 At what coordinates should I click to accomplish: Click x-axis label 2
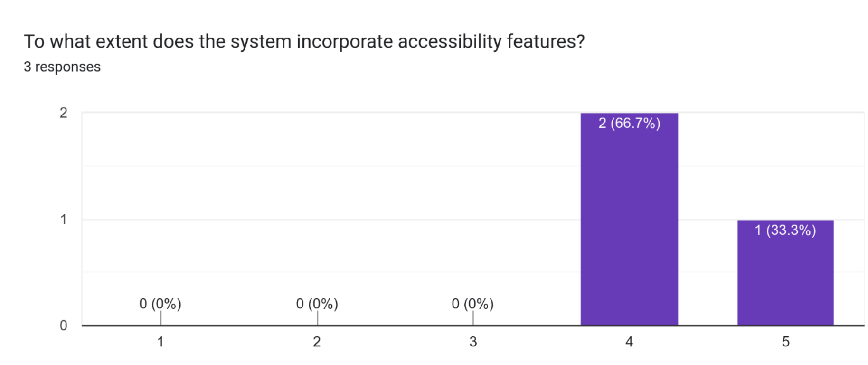click(x=317, y=342)
